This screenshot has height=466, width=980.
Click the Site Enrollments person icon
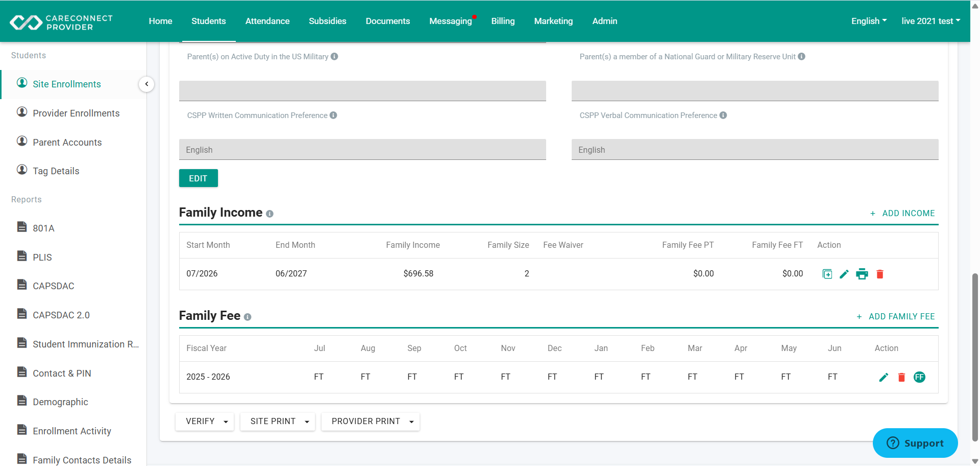pos(22,83)
